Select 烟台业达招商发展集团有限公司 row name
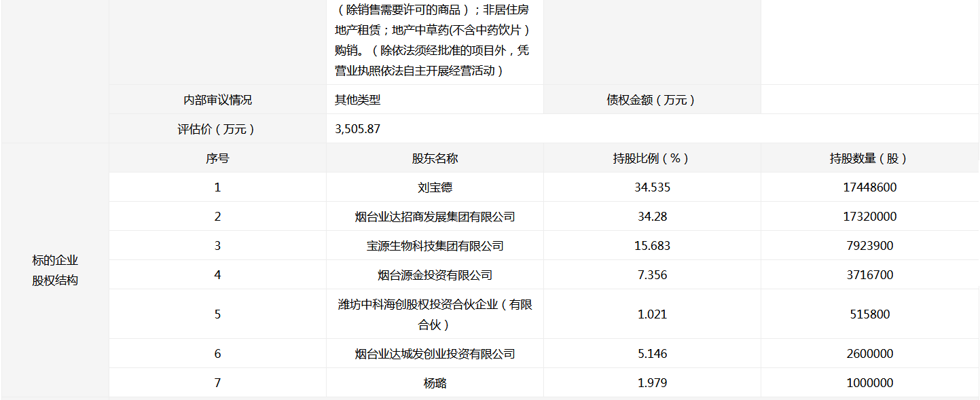This screenshot has height=400, width=980. [435, 217]
